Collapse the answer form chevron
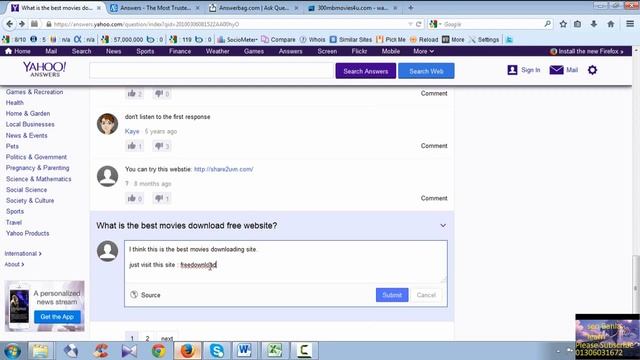Viewport: 640px width, 360px height. pyautogui.click(x=443, y=225)
